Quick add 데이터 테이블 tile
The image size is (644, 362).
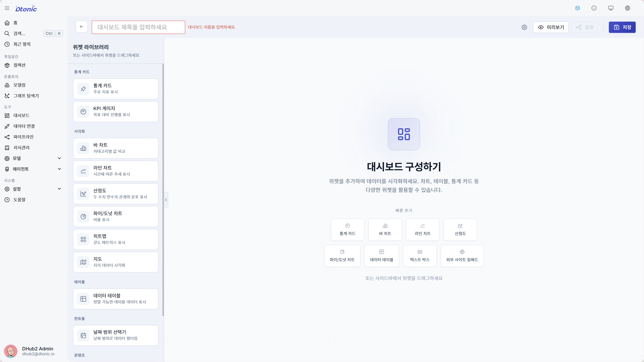(x=381, y=256)
